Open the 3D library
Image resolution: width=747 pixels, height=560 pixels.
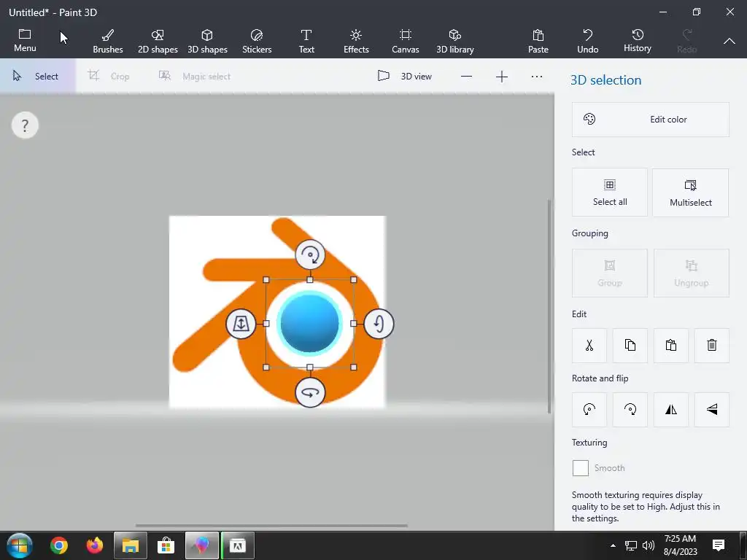click(x=455, y=41)
